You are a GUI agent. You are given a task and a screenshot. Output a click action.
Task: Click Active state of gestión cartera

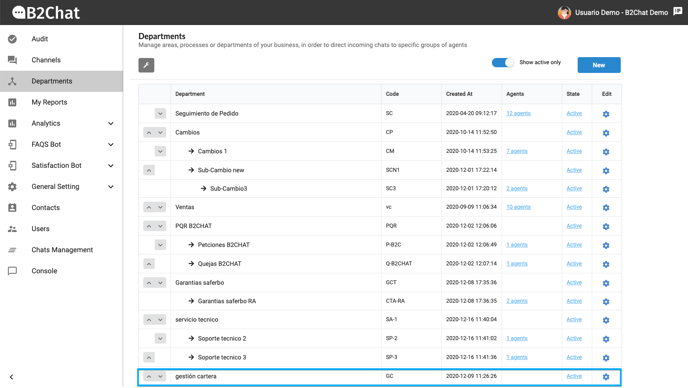point(574,376)
